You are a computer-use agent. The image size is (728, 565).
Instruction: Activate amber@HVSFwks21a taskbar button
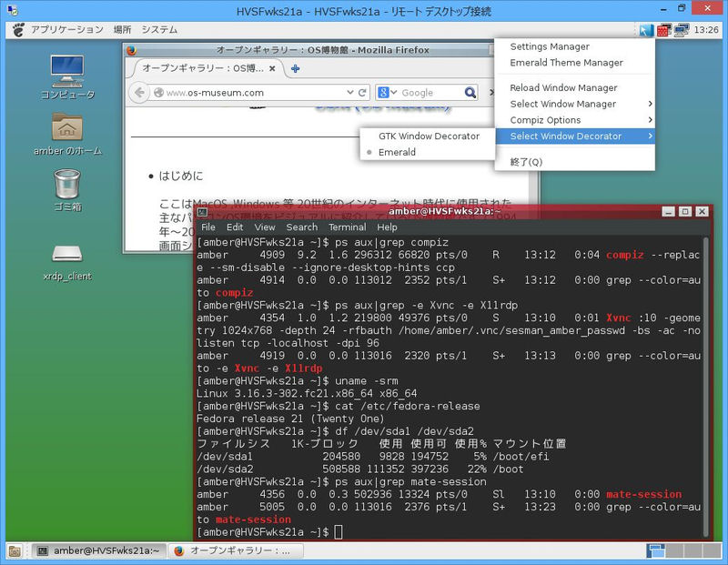[98, 551]
